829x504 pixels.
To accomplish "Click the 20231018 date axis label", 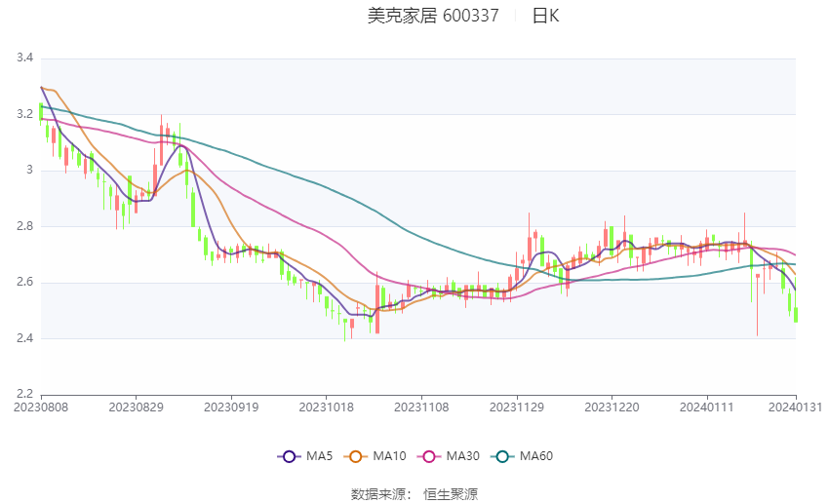I will [326, 407].
